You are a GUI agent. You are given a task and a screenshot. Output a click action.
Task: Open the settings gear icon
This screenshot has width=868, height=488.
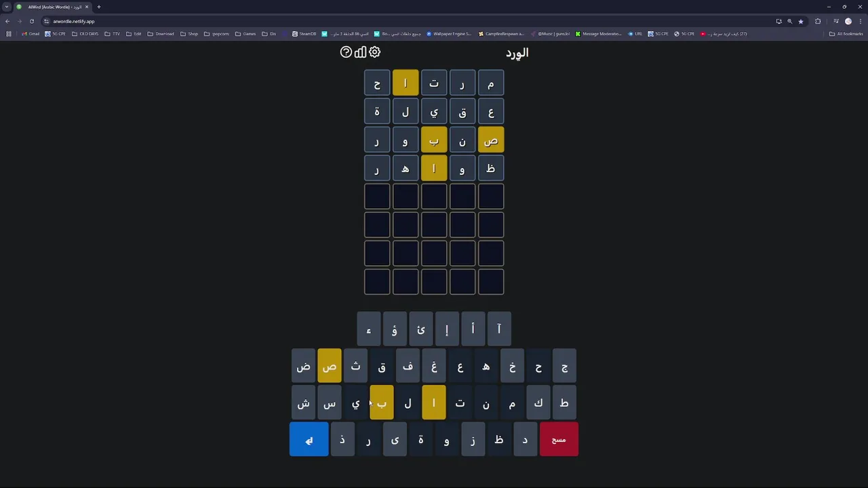click(374, 52)
